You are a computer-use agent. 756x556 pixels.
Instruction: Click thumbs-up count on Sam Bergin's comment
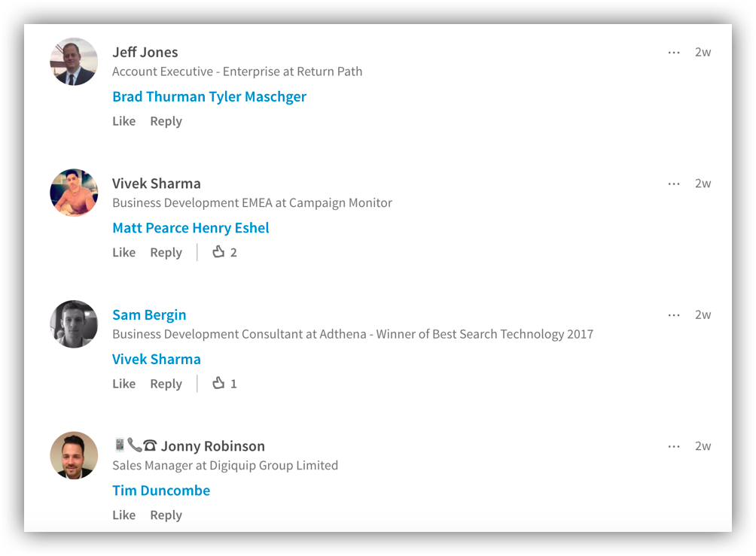(x=224, y=384)
